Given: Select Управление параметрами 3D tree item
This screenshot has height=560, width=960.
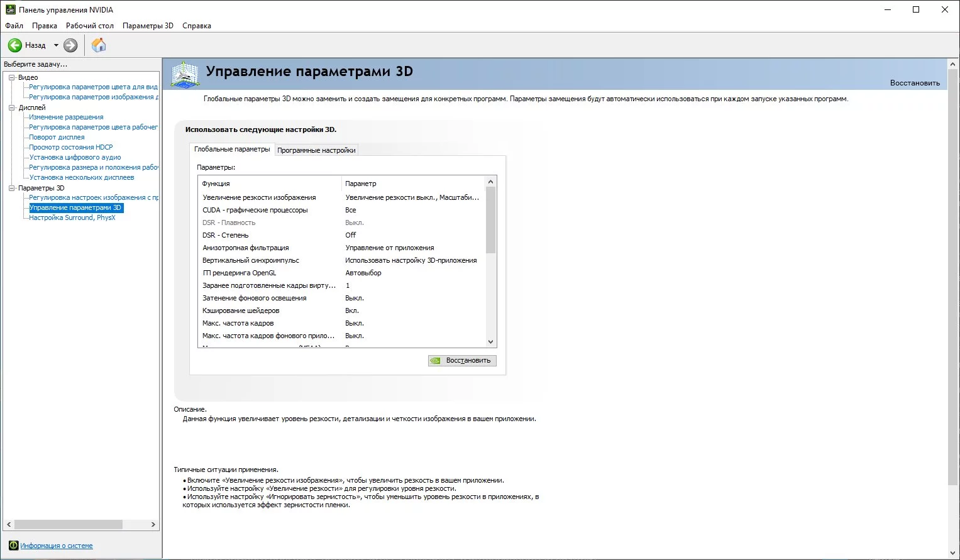Looking at the screenshot, I should point(75,207).
